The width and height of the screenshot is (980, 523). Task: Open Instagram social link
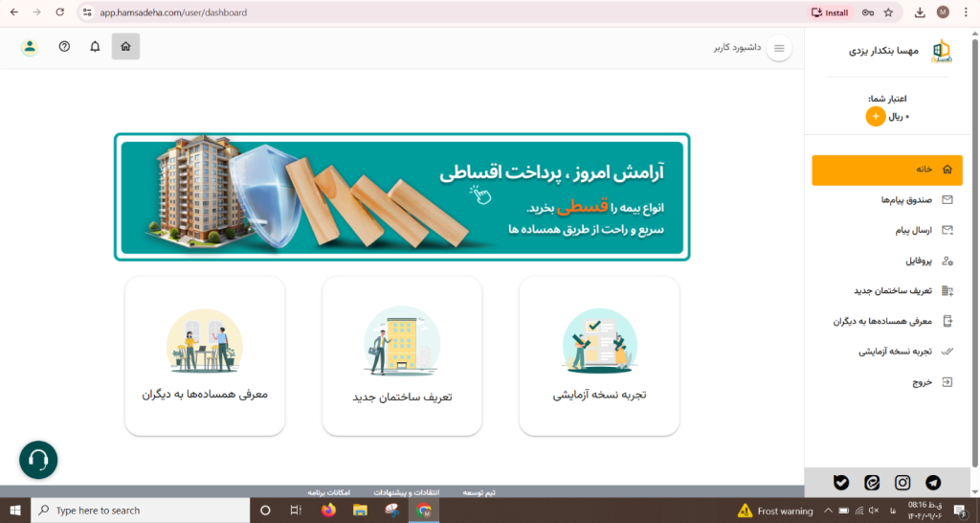(x=902, y=483)
